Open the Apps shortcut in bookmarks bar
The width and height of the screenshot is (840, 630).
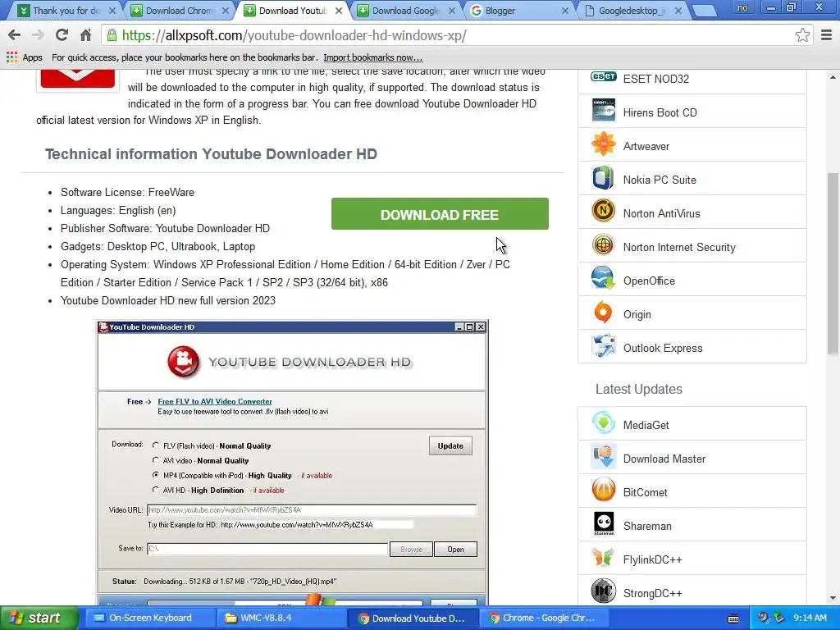coord(25,57)
